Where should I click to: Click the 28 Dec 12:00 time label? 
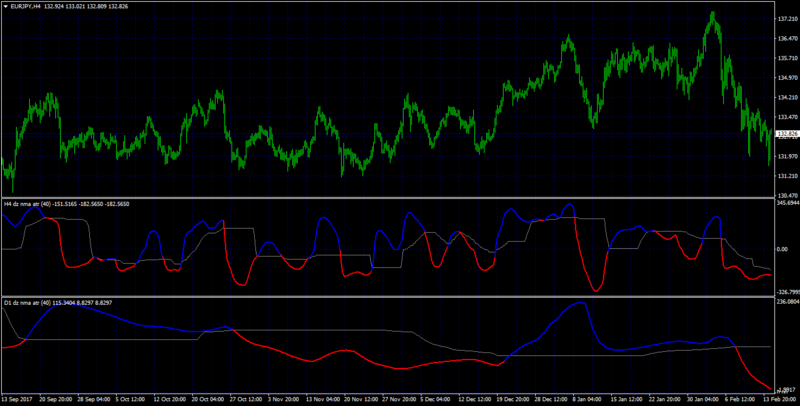[x=550, y=399]
